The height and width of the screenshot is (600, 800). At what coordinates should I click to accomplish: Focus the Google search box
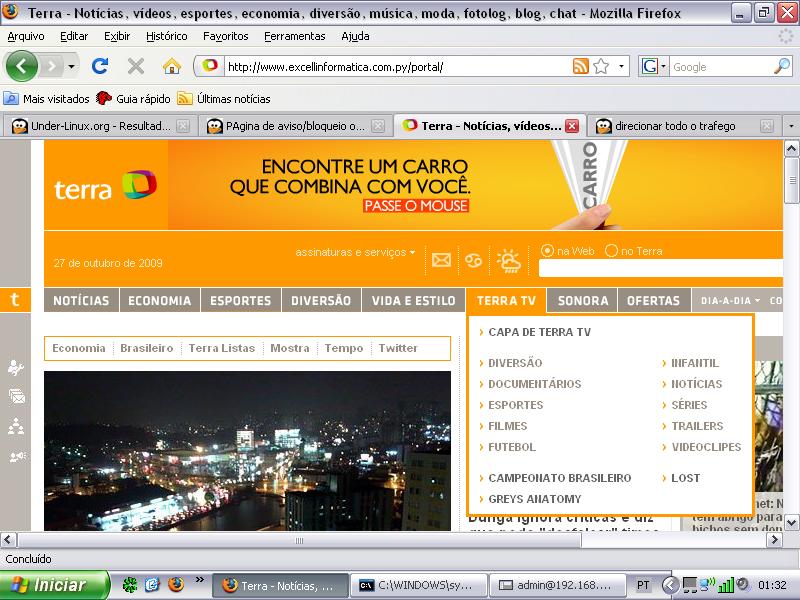tap(721, 67)
